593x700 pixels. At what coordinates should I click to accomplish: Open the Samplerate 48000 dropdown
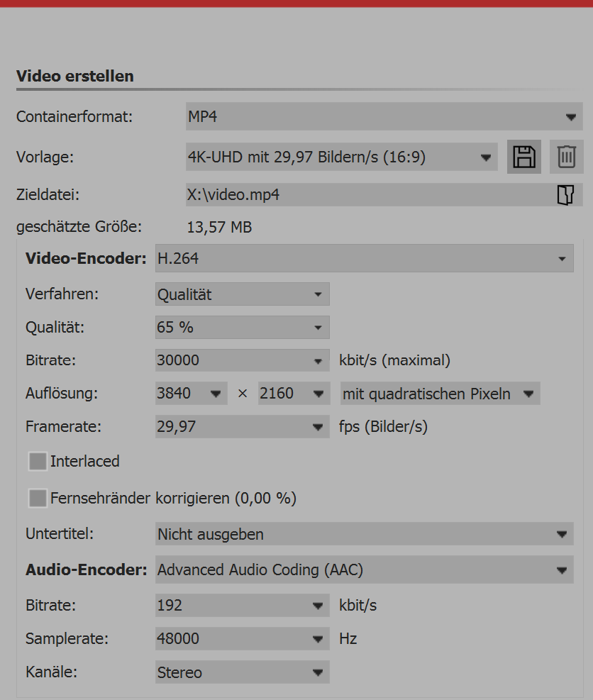[242, 639]
